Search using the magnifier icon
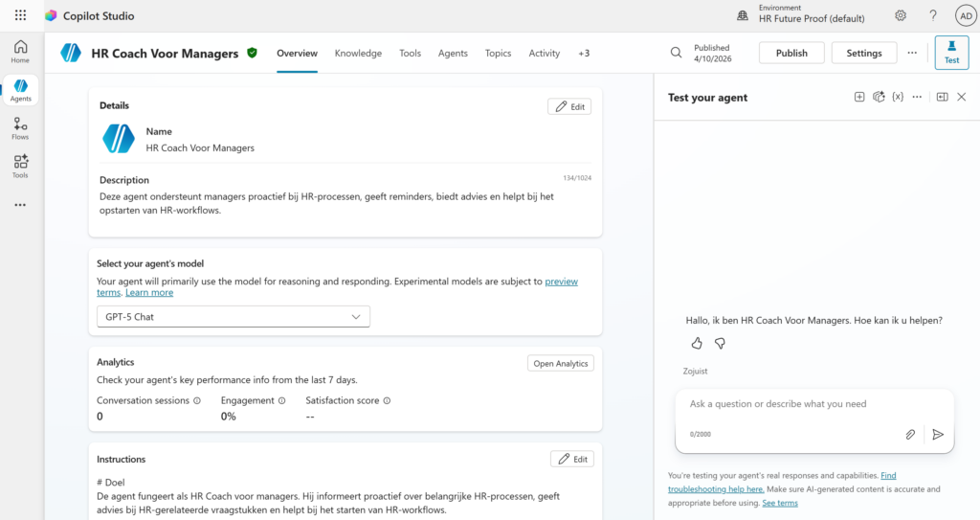This screenshot has width=980, height=520. [x=677, y=53]
